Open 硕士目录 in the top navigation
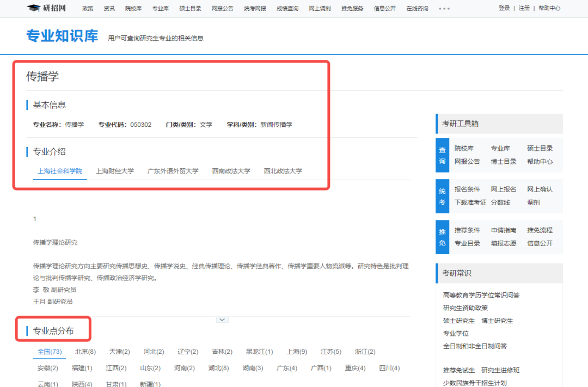The image size is (588, 387). click(189, 8)
